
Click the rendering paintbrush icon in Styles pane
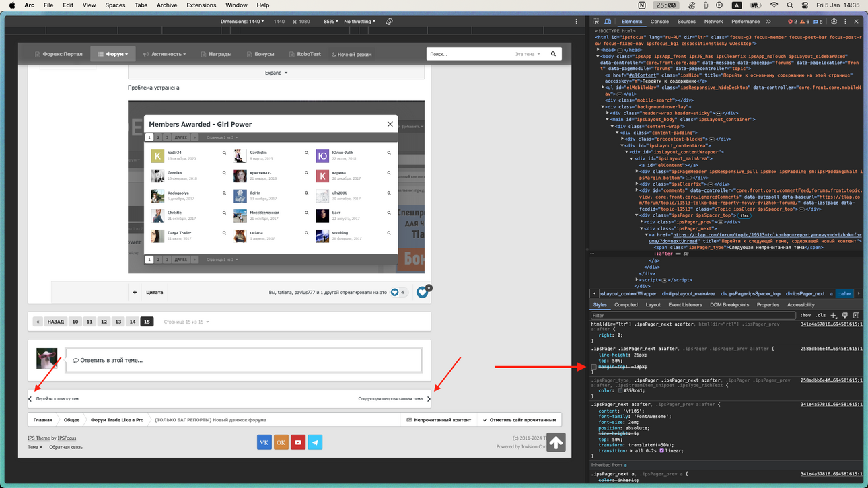point(845,315)
